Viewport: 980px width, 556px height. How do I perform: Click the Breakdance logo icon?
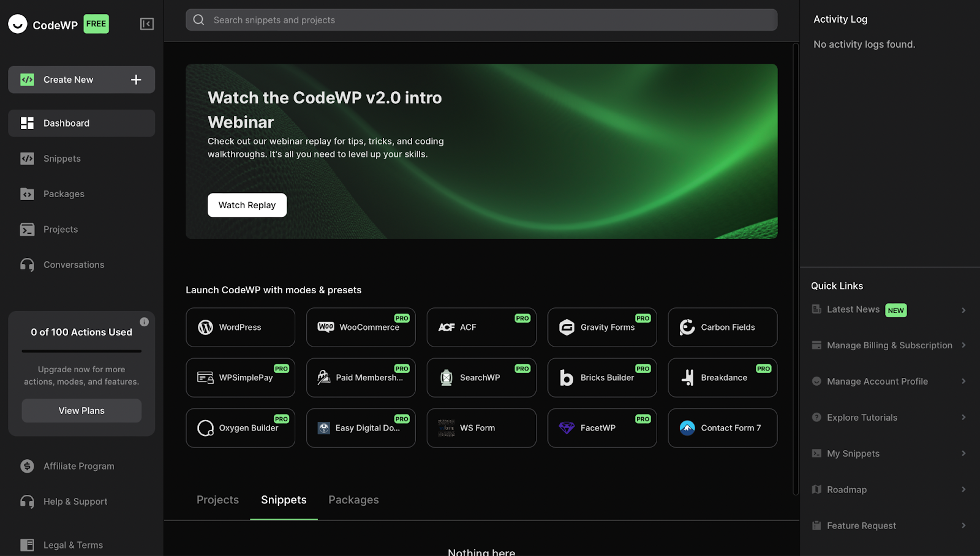pyautogui.click(x=688, y=378)
